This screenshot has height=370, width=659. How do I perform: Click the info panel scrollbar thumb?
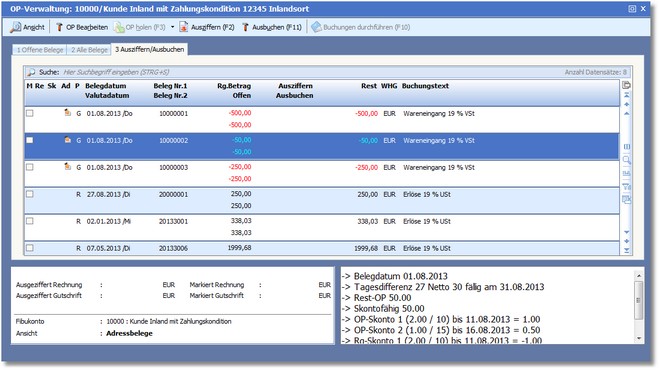[638, 300]
